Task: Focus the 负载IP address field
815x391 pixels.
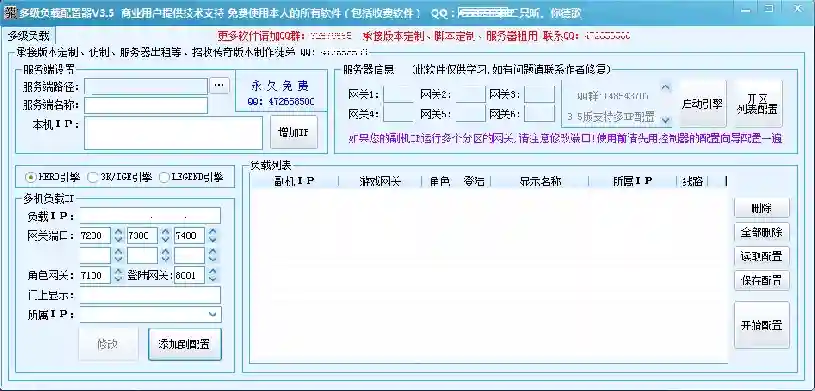Action: click(150, 216)
